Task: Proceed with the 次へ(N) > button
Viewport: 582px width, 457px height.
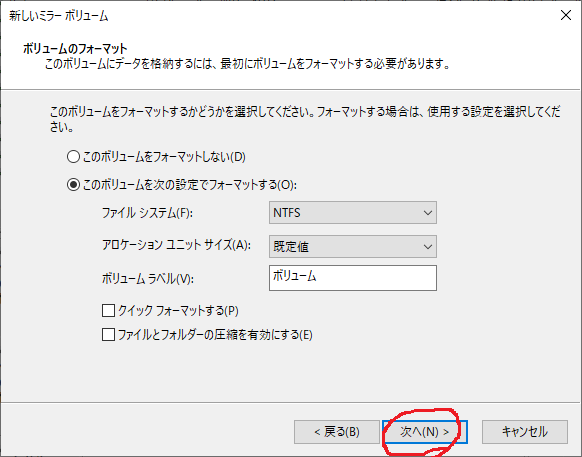Action: 425,432
